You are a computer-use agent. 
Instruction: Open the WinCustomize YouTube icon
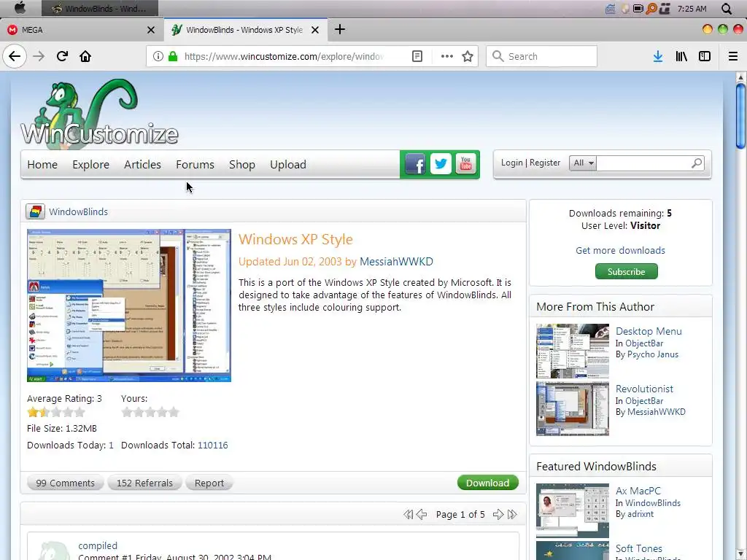coord(466,164)
